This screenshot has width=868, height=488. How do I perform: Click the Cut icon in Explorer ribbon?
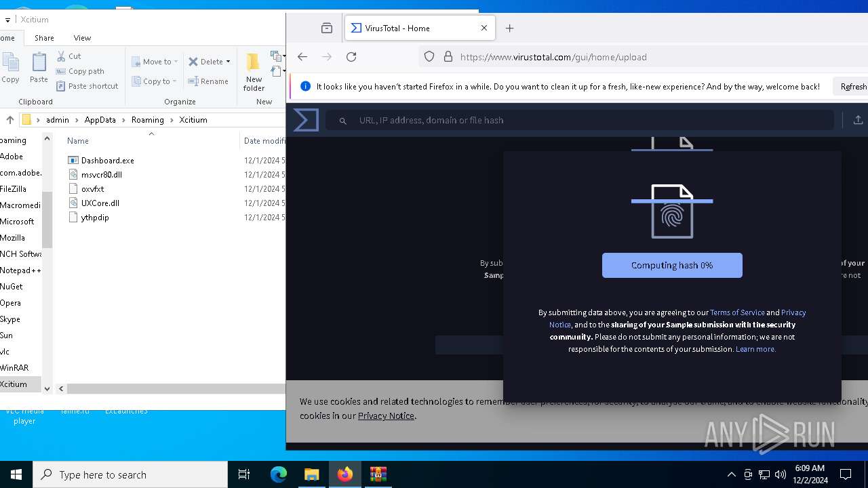tap(61, 56)
